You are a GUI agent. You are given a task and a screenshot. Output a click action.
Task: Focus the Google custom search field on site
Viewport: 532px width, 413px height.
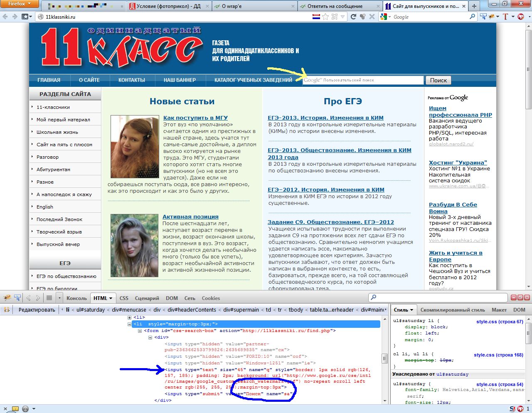tap(363, 80)
